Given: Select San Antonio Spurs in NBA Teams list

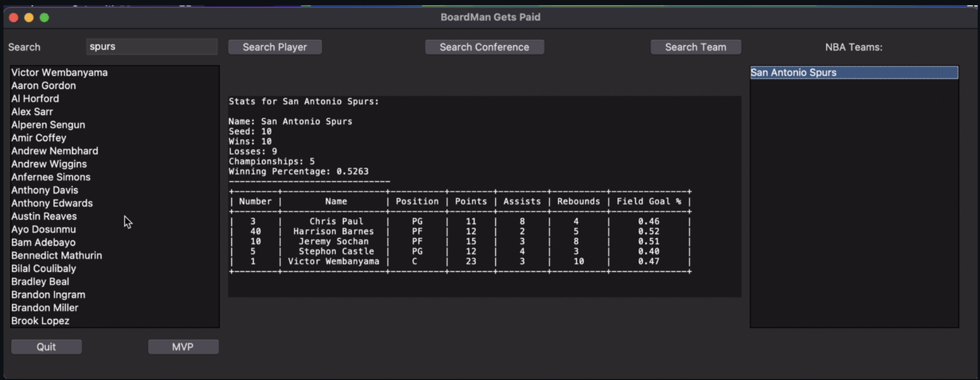Looking at the screenshot, I should [854, 73].
